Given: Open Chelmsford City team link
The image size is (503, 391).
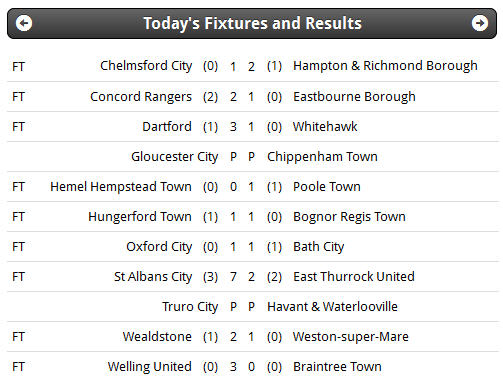Looking at the screenshot, I should 146,66.
